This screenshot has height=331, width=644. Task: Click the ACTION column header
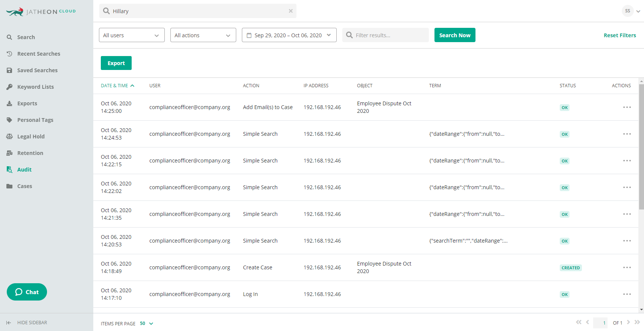251,86
